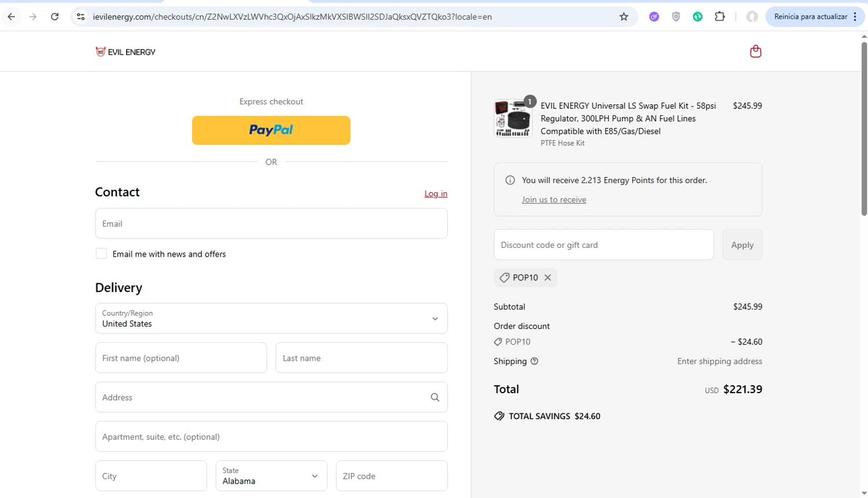Click the Enter shipping address text
The image size is (868, 498).
[x=720, y=361]
